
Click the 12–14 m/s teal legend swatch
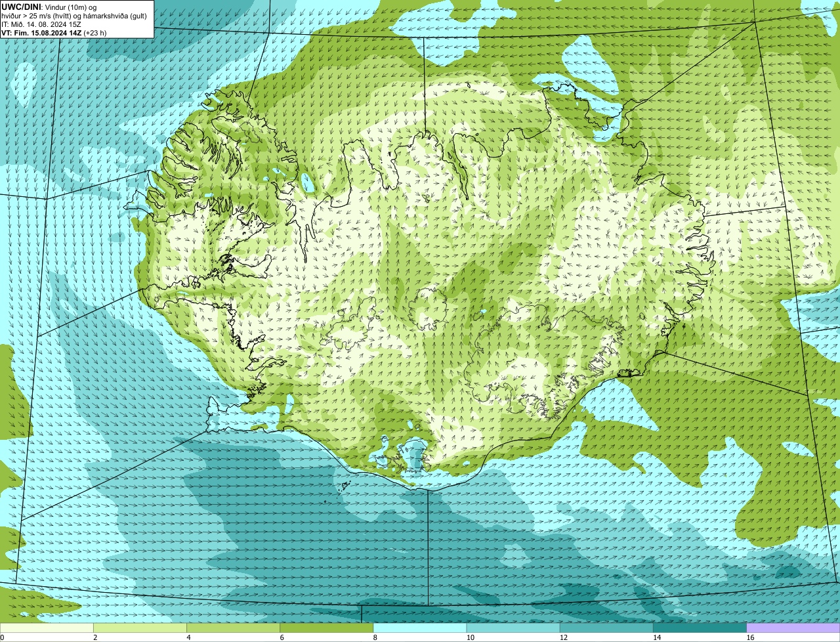pyautogui.click(x=606, y=628)
